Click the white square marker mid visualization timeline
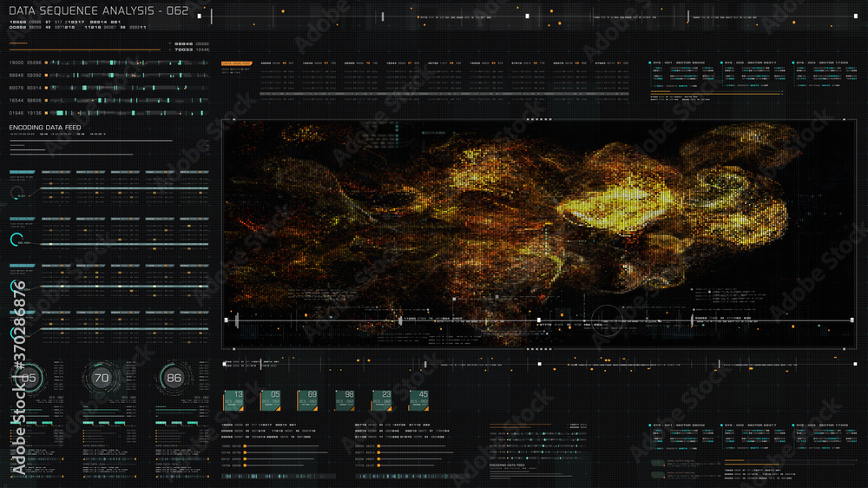Image resolution: width=868 pixels, height=488 pixels. point(539,320)
